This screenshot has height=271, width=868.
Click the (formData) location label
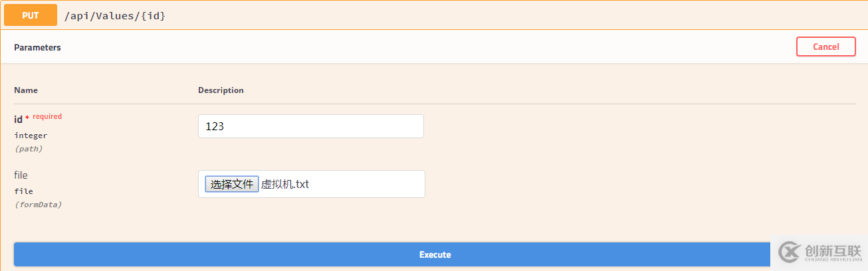(x=38, y=205)
